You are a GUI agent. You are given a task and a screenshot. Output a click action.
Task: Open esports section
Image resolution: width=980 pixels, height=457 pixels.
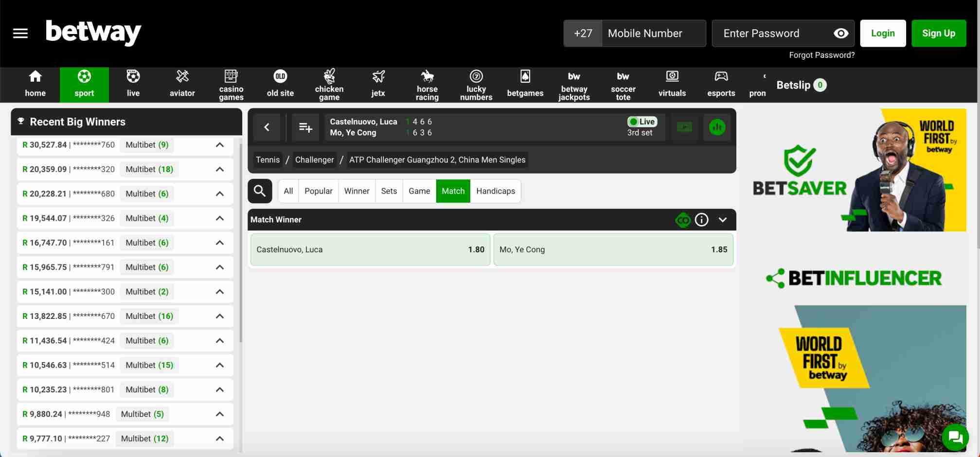point(721,85)
